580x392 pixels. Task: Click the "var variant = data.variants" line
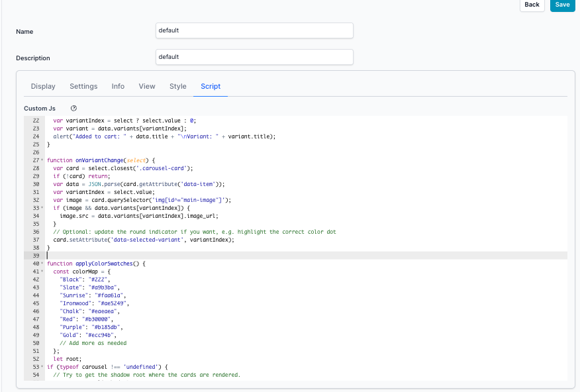coord(120,128)
